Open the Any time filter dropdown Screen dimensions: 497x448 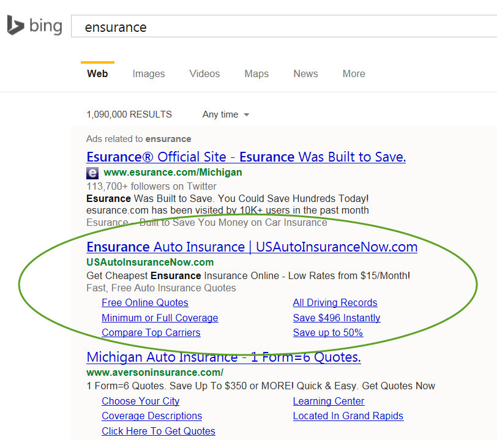(x=225, y=114)
